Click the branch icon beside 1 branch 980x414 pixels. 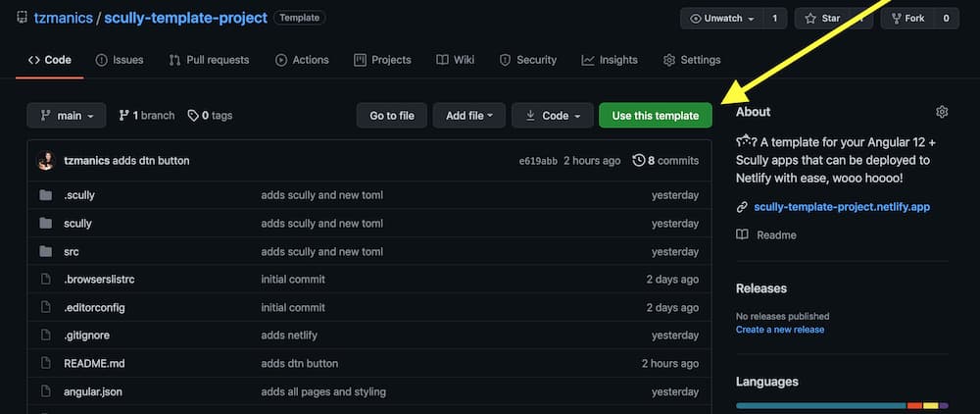click(x=124, y=116)
